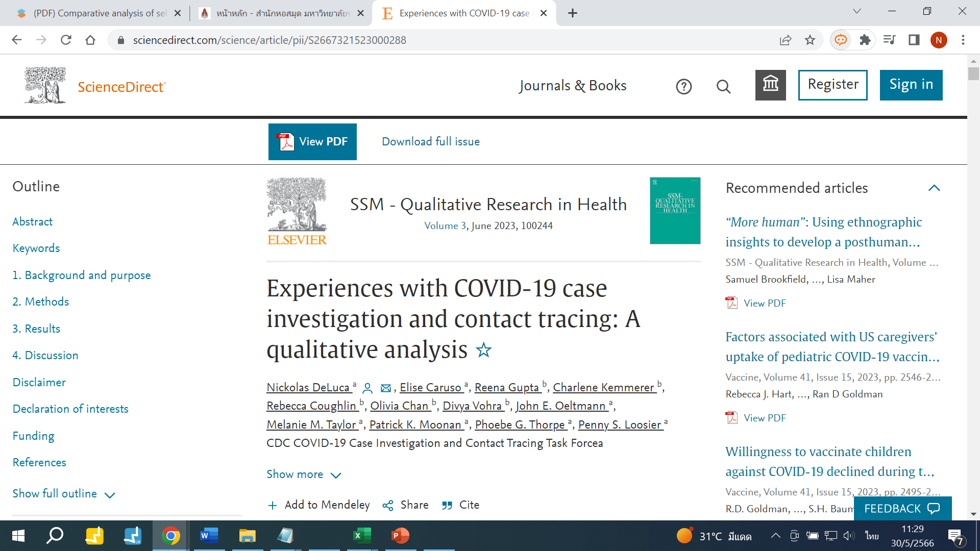Open Journals & Books menu

pos(573,86)
